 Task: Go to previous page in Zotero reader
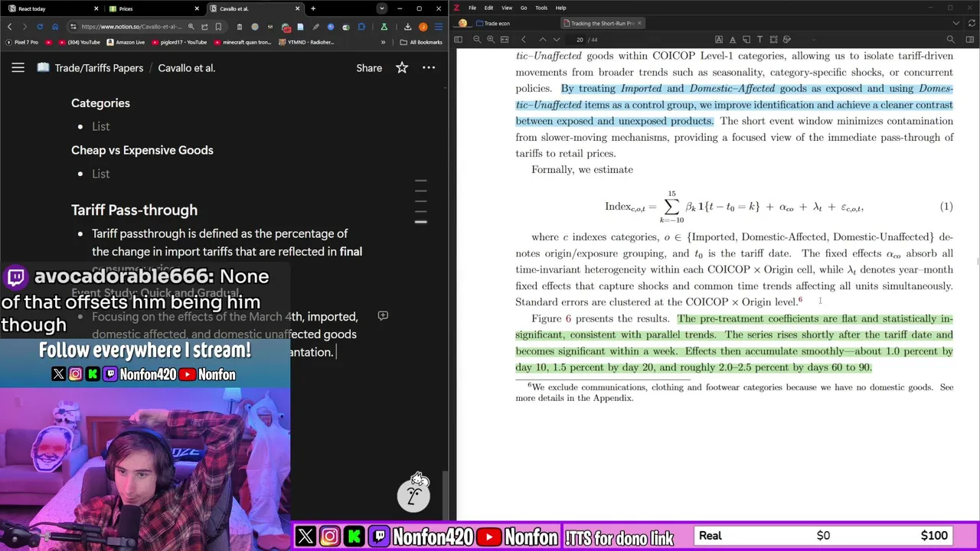tap(543, 40)
